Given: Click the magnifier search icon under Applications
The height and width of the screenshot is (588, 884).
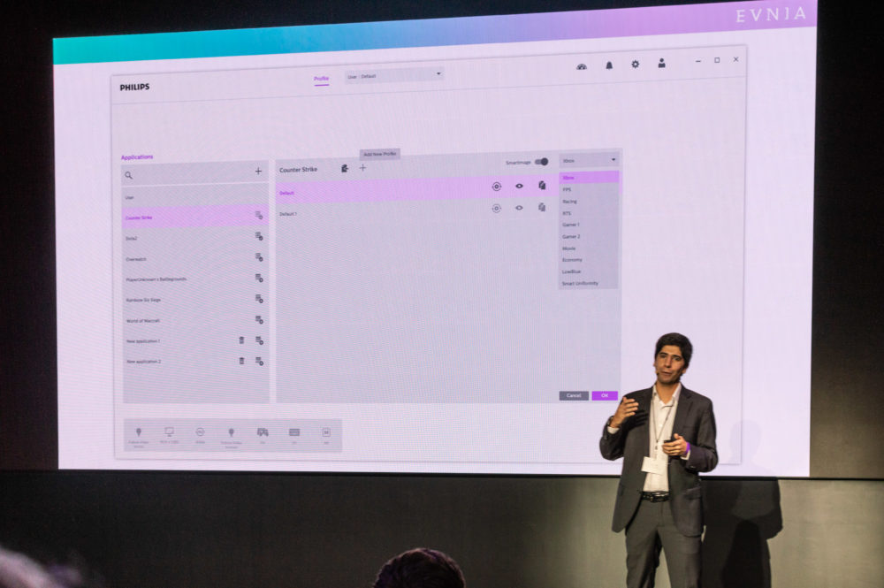Looking at the screenshot, I should pyautogui.click(x=128, y=175).
